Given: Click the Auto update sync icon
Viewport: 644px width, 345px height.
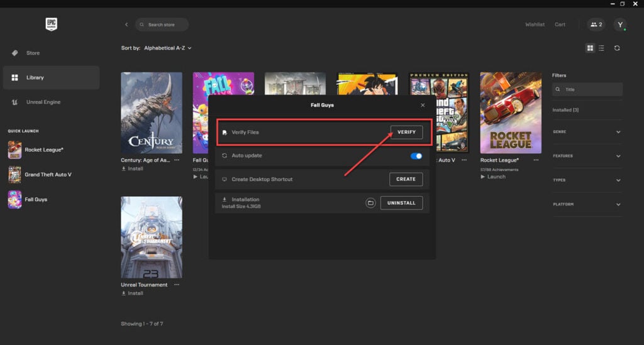Looking at the screenshot, I should 225,156.
